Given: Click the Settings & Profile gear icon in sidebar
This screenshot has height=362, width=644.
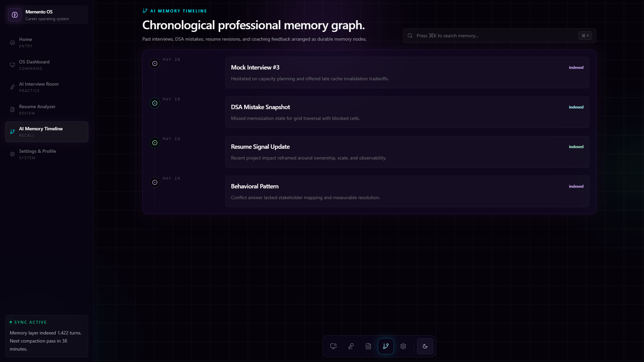Looking at the screenshot, I should point(12,154).
